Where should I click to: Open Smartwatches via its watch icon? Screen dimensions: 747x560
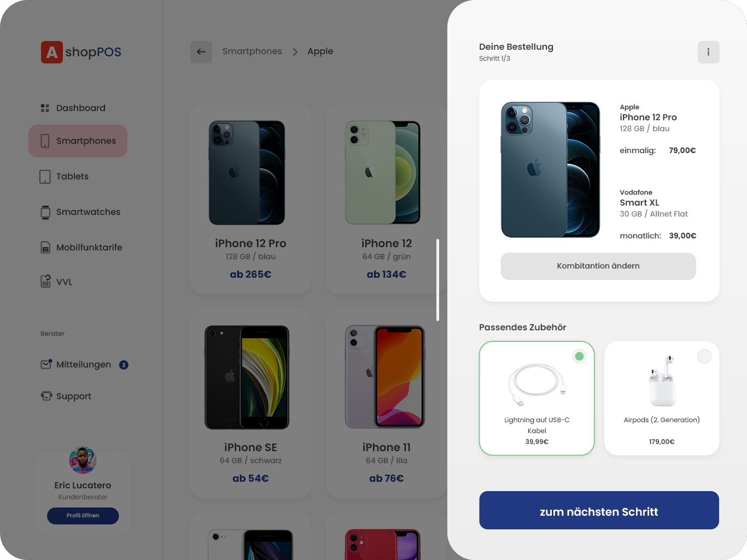[45, 212]
